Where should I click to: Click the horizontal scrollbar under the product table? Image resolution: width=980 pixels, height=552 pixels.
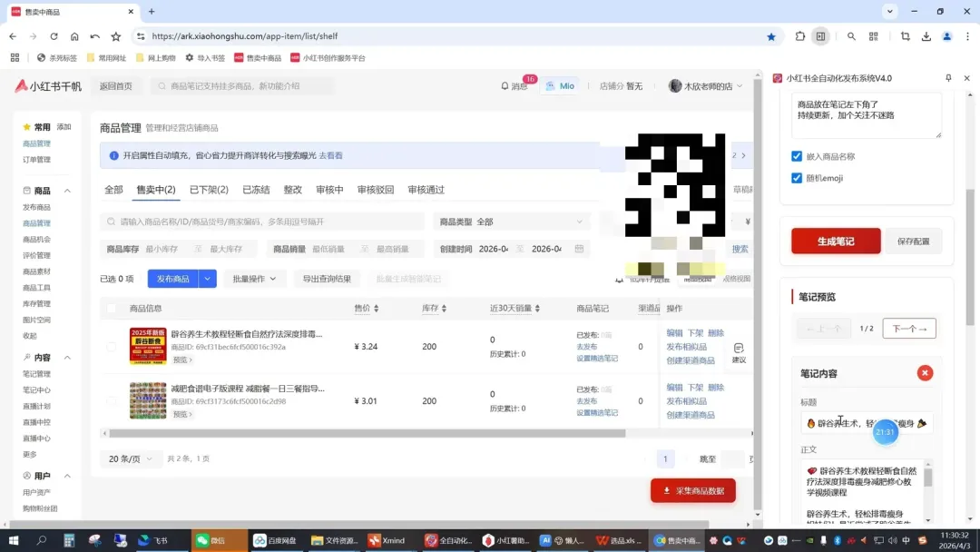367,433
